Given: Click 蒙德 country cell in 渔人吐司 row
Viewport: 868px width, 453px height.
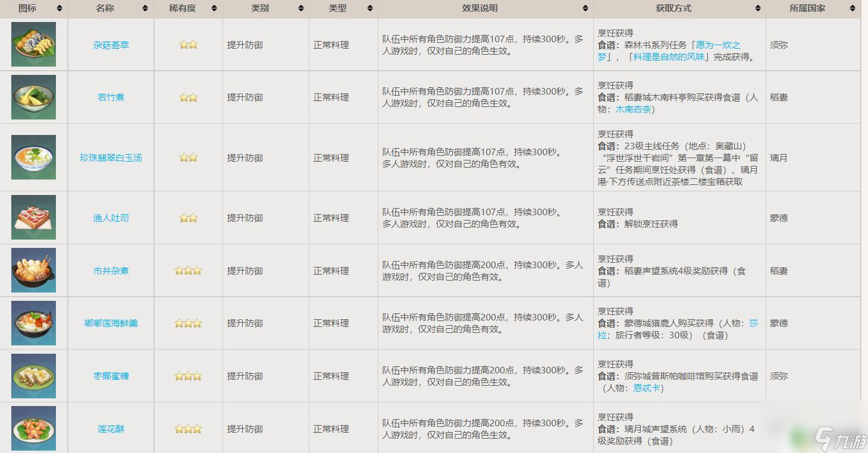Looking at the screenshot, I should (x=779, y=218).
